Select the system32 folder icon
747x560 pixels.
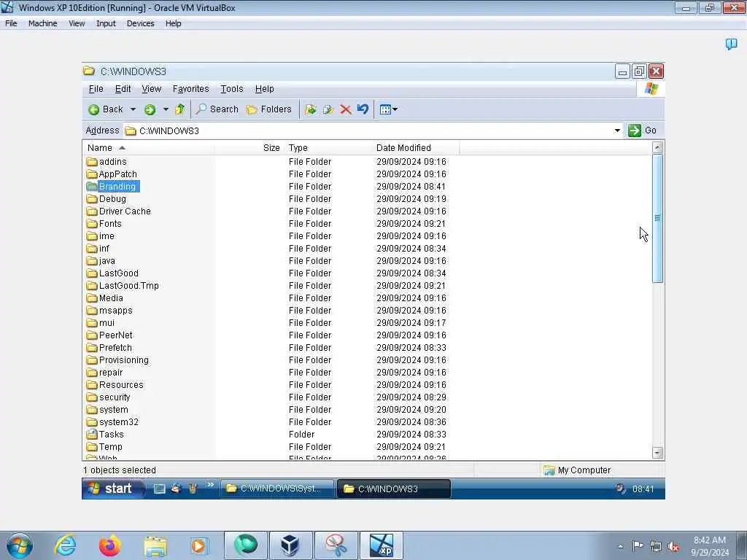[x=92, y=422]
